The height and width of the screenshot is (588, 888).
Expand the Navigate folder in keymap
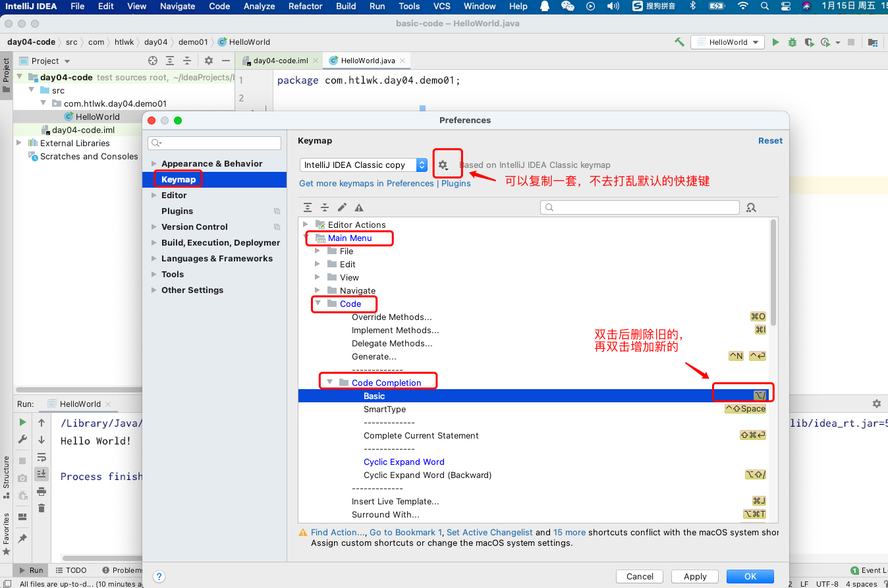click(x=318, y=290)
